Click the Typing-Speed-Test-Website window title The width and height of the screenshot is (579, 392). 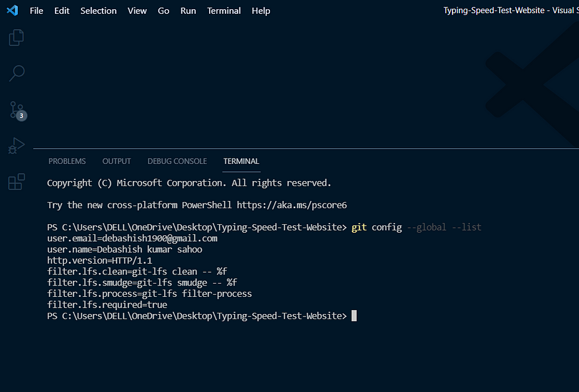tap(511, 11)
